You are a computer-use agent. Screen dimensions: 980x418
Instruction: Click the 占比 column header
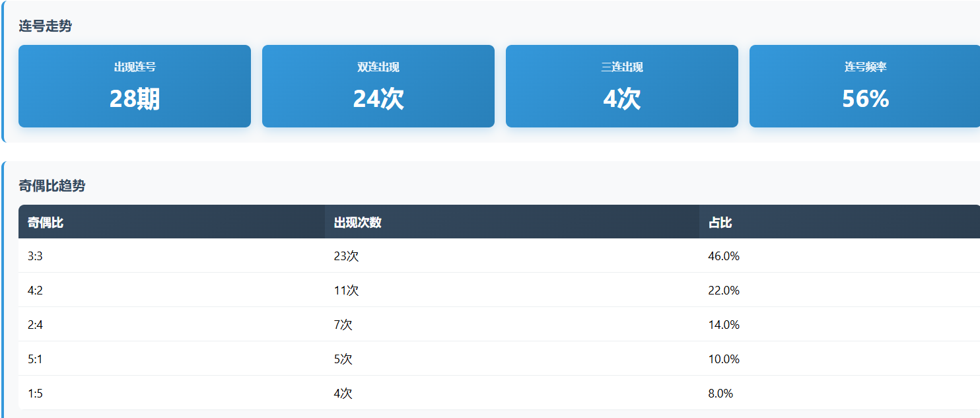click(720, 223)
